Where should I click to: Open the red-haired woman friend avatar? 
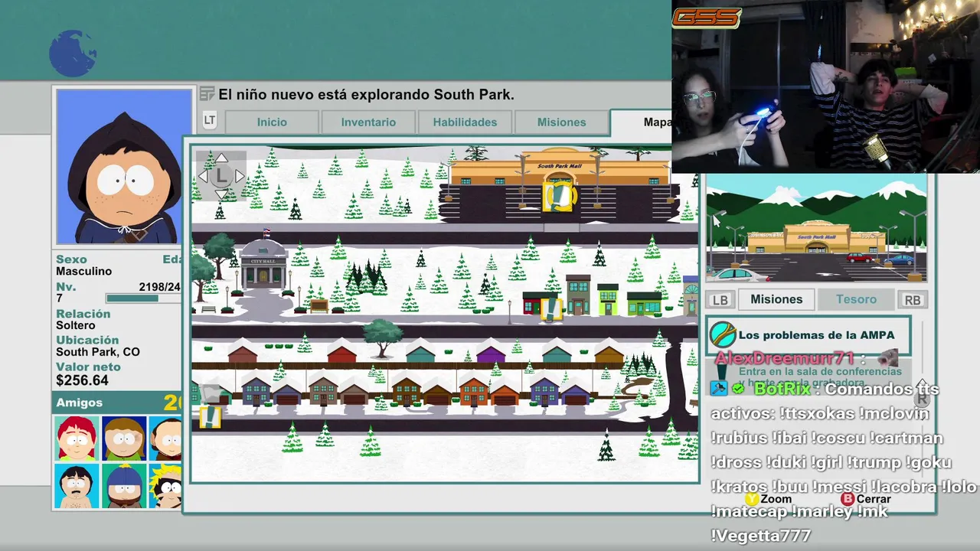(x=77, y=438)
